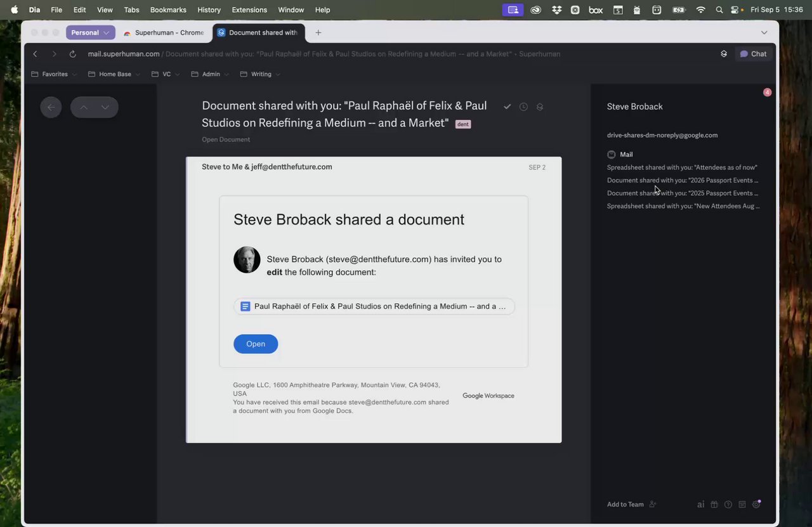Go back to inbox with the round left-arrow button
The width and height of the screenshot is (812, 527).
click(51, 107)
